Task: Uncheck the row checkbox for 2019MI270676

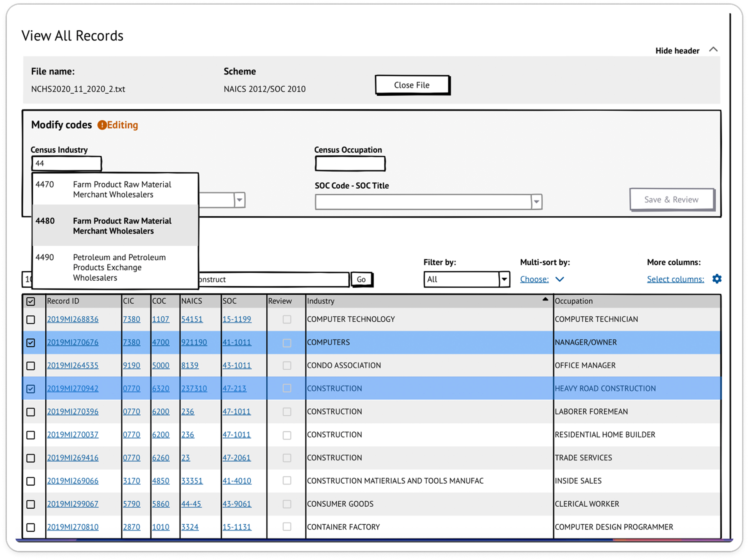Action: pyautogui.click(x=30, y=343)
